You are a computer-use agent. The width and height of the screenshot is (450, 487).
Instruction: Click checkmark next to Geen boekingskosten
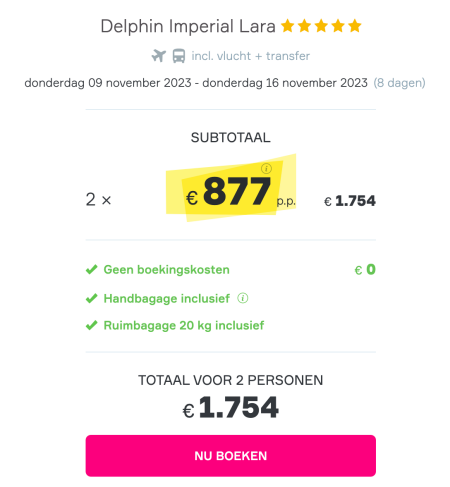(x=91, y=269)
